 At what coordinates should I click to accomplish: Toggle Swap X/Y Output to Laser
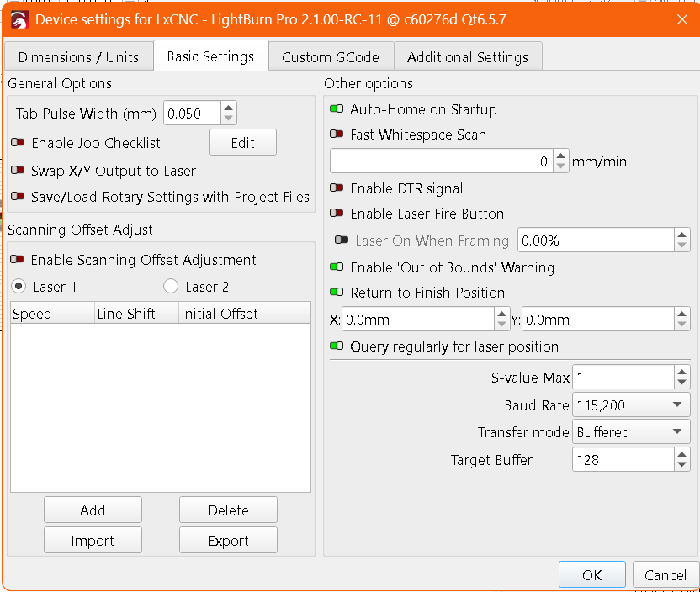coord(18,171)
